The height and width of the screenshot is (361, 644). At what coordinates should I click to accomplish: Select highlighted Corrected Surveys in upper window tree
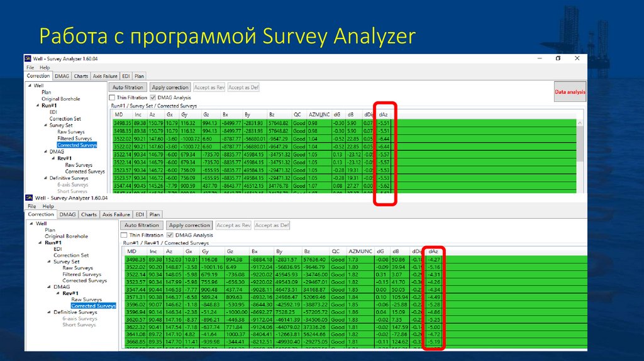click(x=77, y=145)
